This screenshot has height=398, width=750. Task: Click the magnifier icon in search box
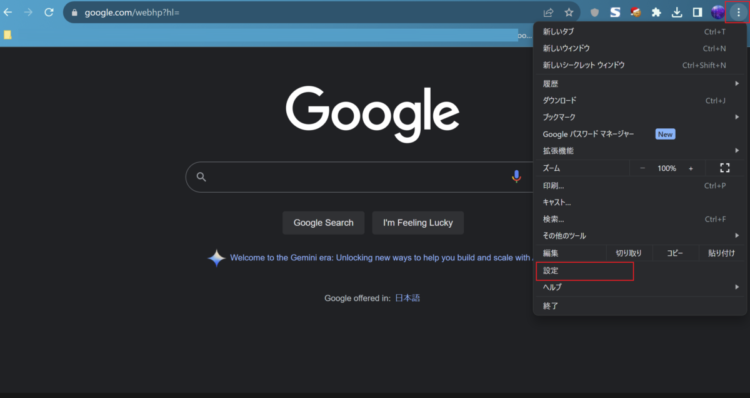tap(201, 177)
